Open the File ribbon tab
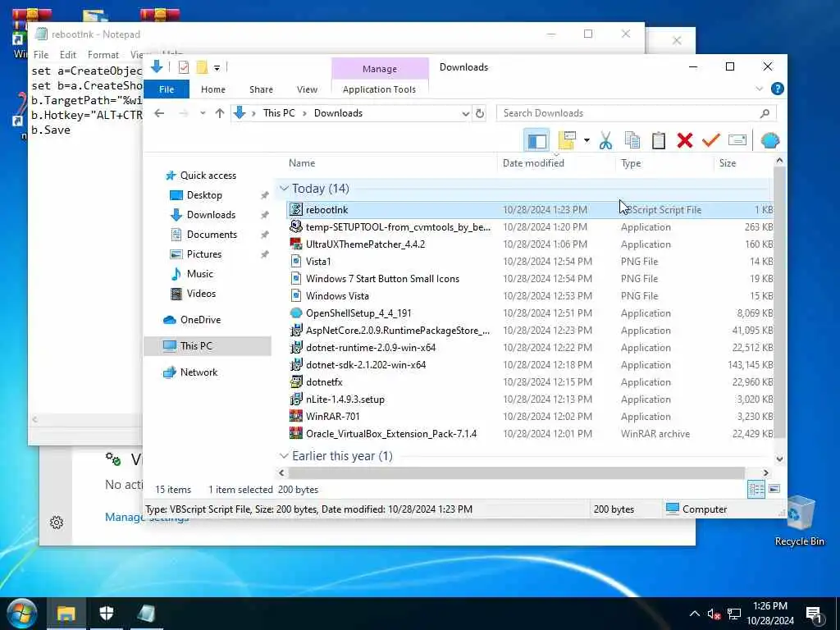Image resolution: width=840 pixels, height=630 pixels. pyautogui.click(x=167, y=89)
